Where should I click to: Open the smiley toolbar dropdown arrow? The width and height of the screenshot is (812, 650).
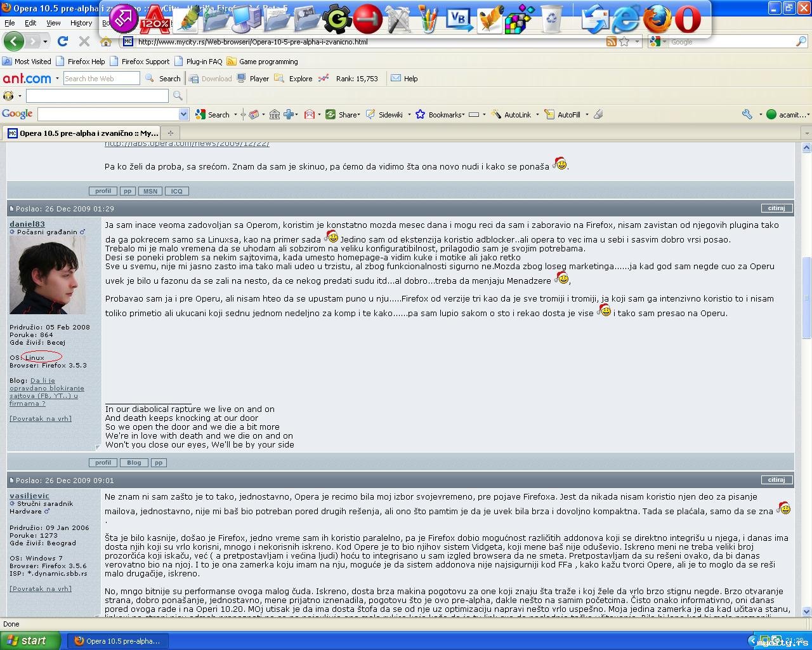20,96
